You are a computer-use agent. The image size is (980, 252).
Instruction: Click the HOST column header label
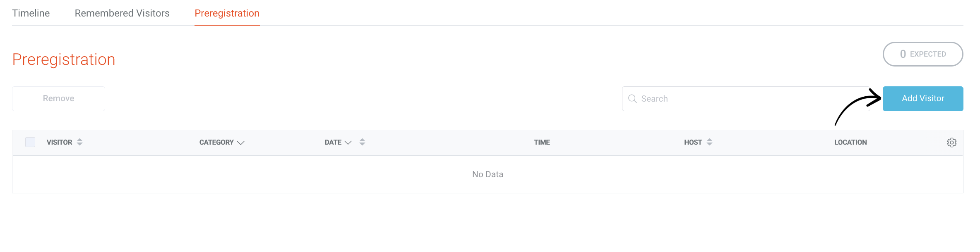coord(693,143)
